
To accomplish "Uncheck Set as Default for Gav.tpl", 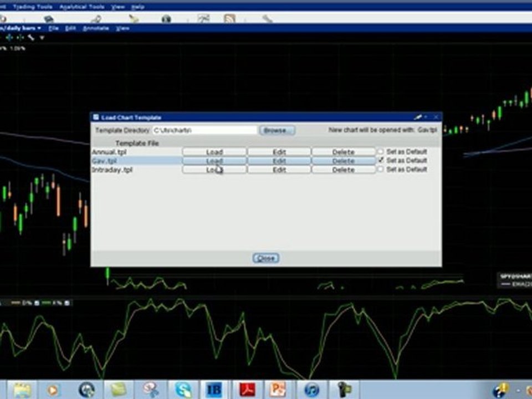I will [x=381, y=160].
